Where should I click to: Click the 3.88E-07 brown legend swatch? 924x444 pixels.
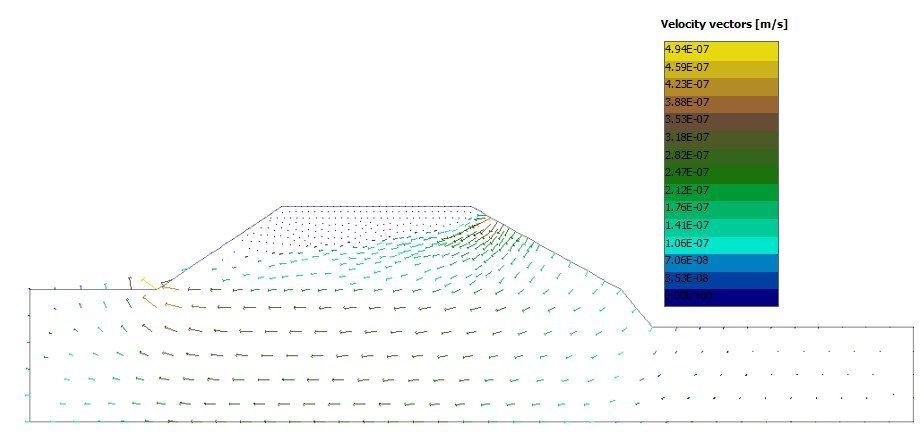tap(721, 103)
